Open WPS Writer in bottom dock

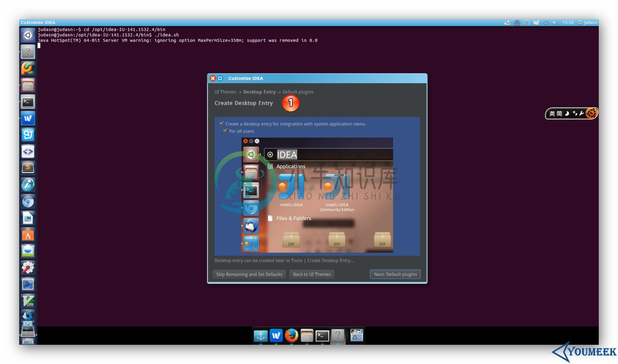(x=276, y=336)
